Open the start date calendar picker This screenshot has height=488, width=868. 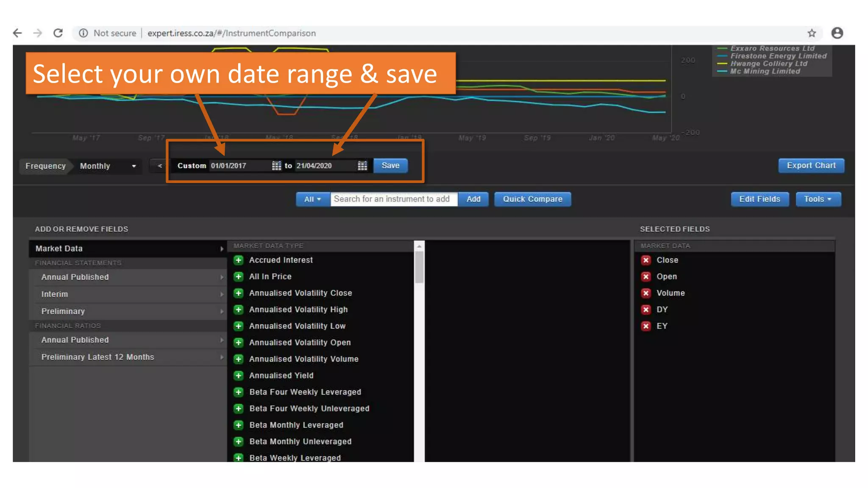point(276,166)
